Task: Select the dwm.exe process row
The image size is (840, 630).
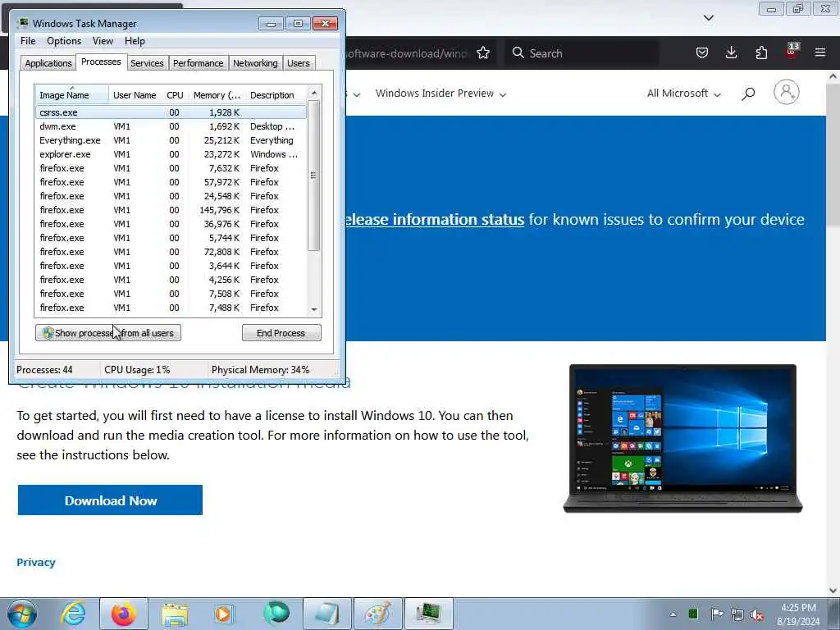Action: (x=171, y=126)
